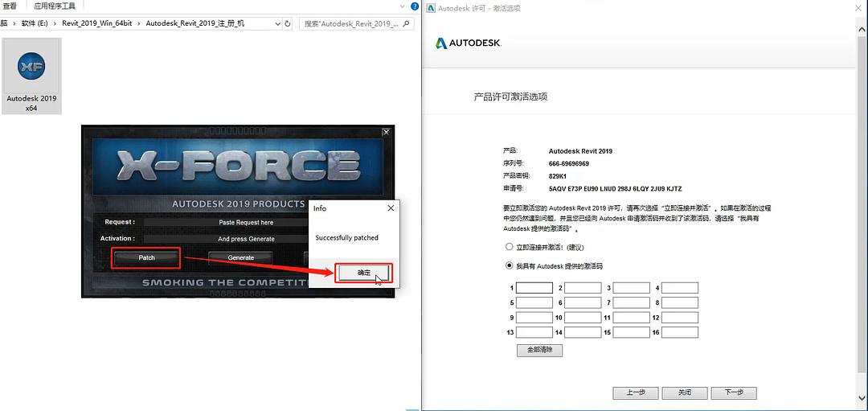Select the 立即连接并激活 radio option

509,247
